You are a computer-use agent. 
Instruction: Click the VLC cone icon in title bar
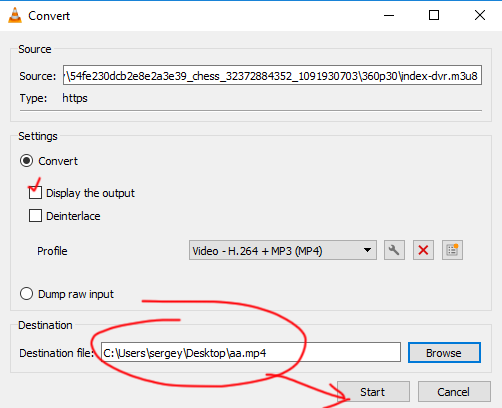tap(15, 15)
